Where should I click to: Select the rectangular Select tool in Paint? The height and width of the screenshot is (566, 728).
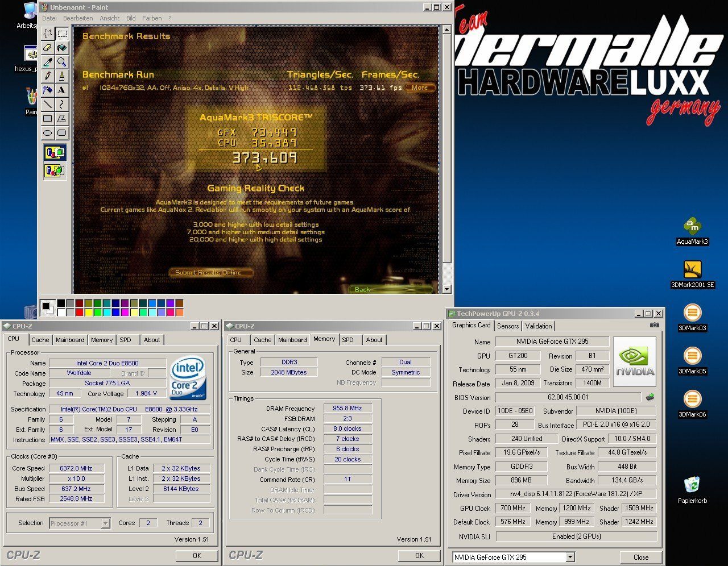[61, 34]
